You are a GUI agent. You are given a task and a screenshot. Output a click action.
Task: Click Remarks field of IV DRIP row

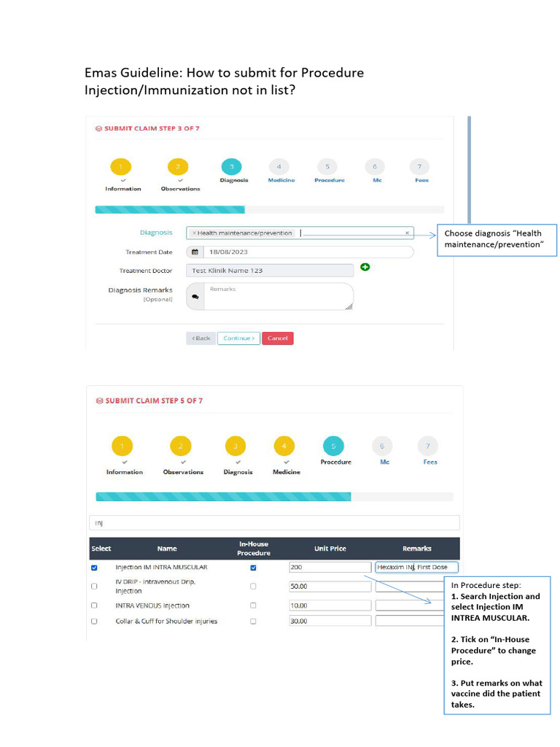coord(410,587)
